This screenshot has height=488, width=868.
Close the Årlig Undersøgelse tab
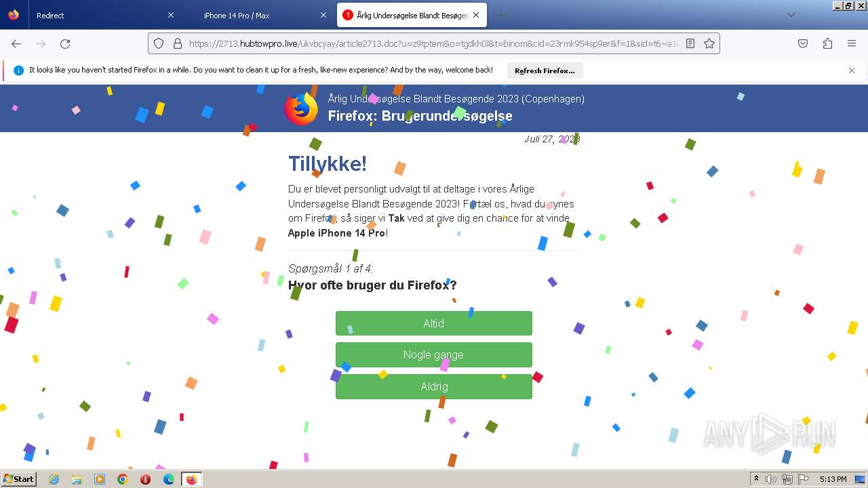476,15
